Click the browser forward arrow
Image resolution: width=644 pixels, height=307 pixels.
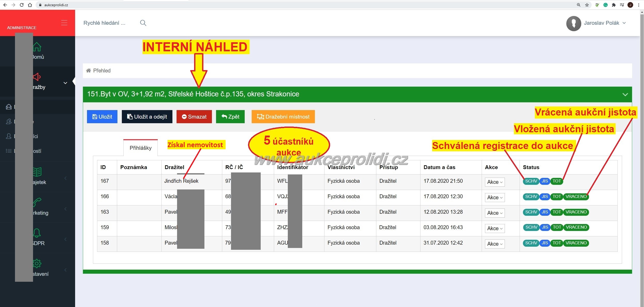(13, 5)
